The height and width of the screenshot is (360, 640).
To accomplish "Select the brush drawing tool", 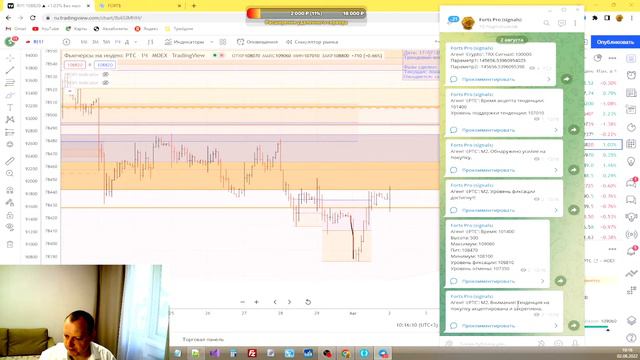I will click(10, 96).
